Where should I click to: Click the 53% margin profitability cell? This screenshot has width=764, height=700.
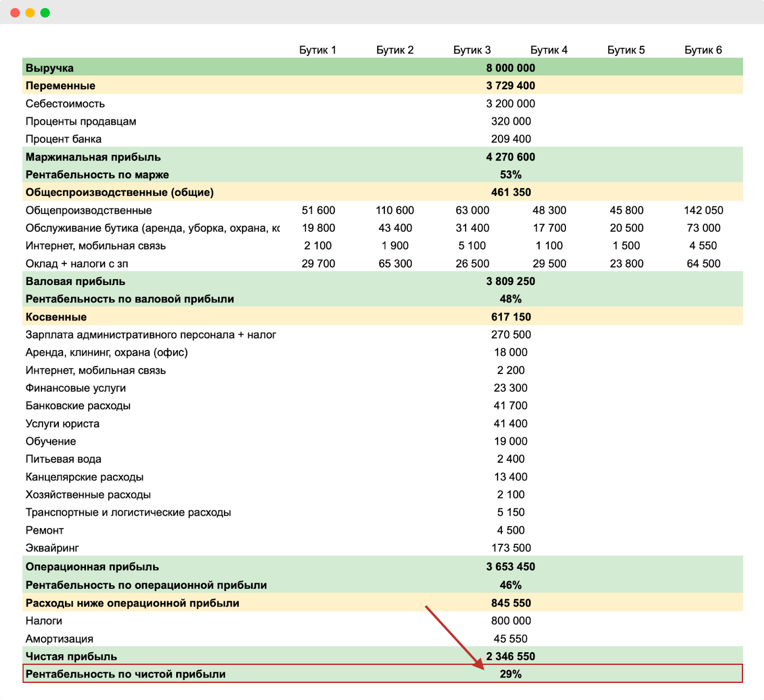510,175
